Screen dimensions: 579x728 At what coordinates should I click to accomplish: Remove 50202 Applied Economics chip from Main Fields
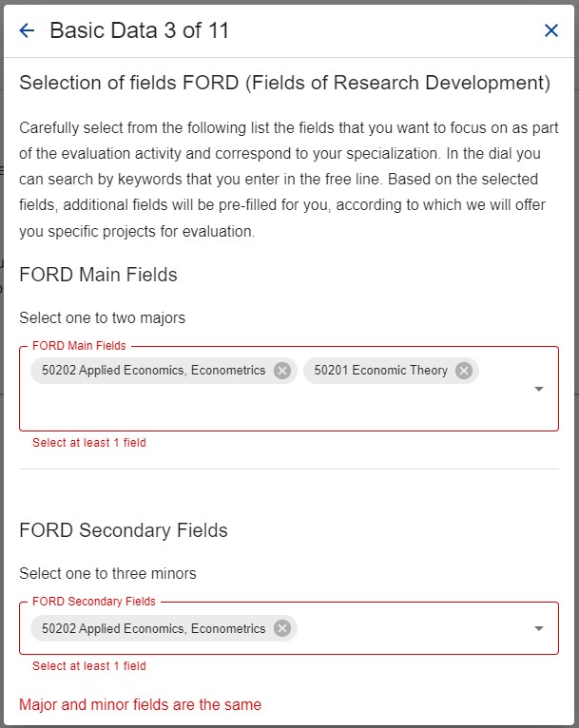tap(282, 371)
